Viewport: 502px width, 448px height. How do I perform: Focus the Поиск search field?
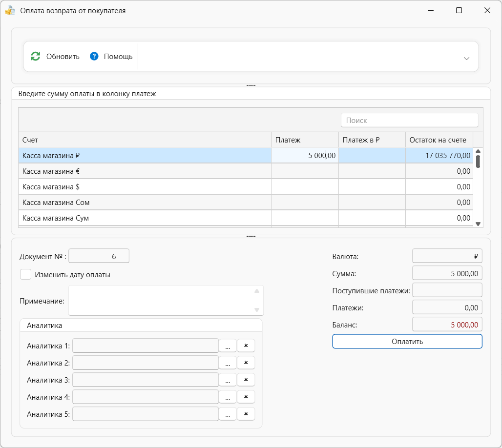click(x=410, y=121)
